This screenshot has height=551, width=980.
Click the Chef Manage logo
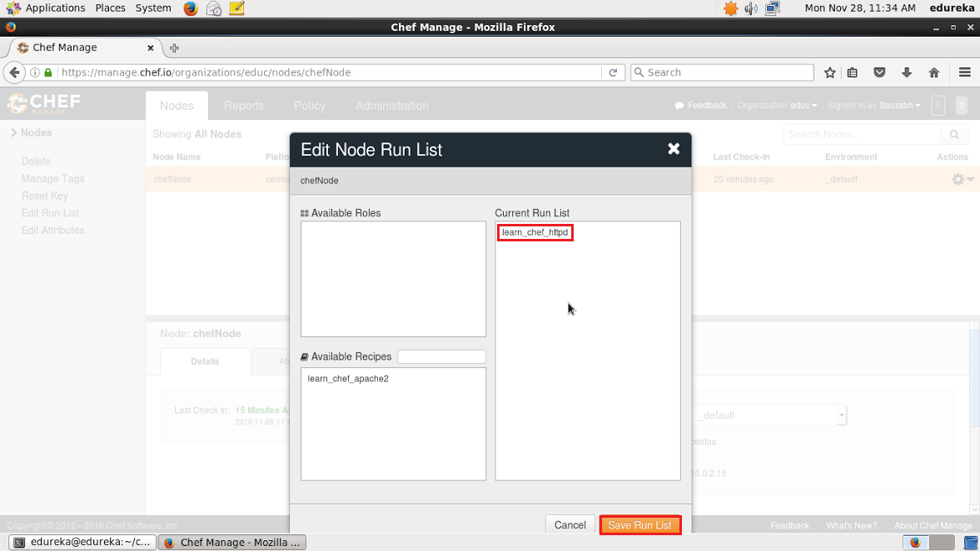coord(44,103)
